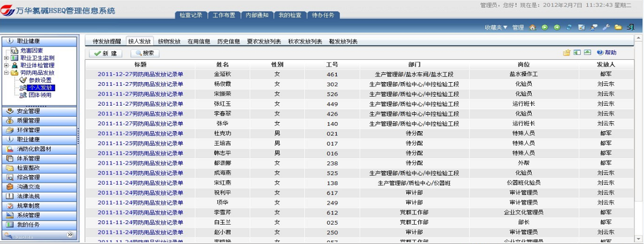The image size is (644, 244).
Task: Click the green forward arrow icon
Action: [557, 28]
